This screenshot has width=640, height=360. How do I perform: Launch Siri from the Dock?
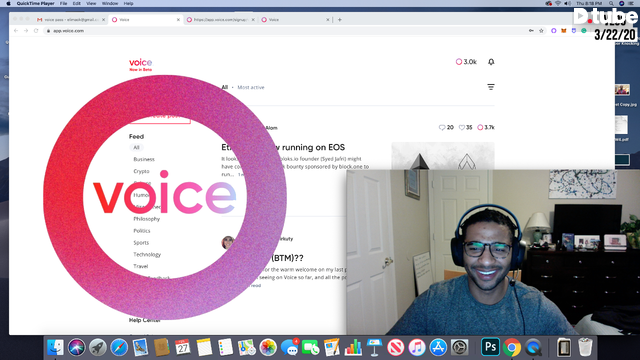(76, 348)
